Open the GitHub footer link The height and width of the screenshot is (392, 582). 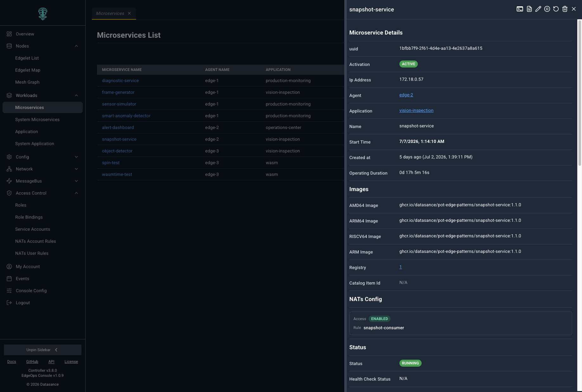click(32, 362)
